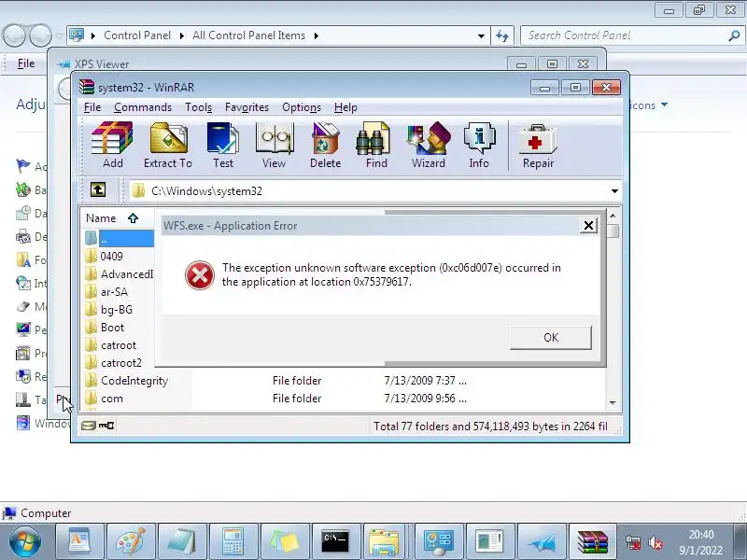
Task: Click the taskbar clock showing 20:40
Action: (x=701, y=535)
